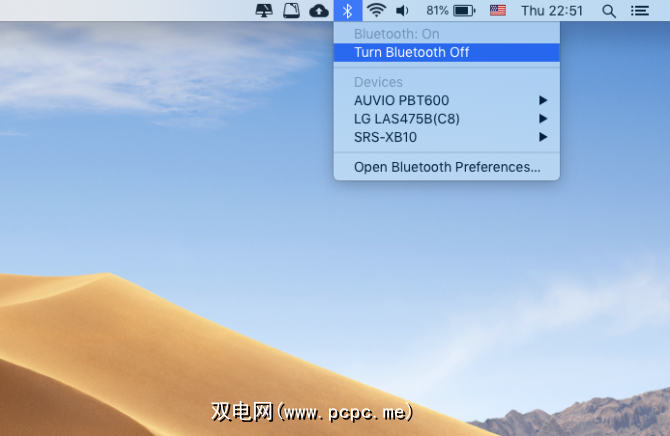Open Bluetooth Preferences from the menu
670x436 pixels.
[447, 167]
